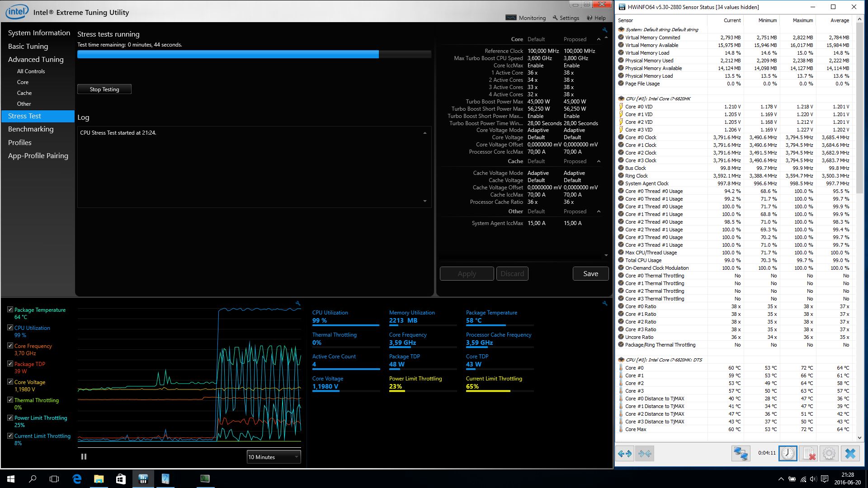Image resolution: width=868 pixels, height=488 pixels.
Task: Open Task View on the taskbar
Action: click(x=54, y=479)
